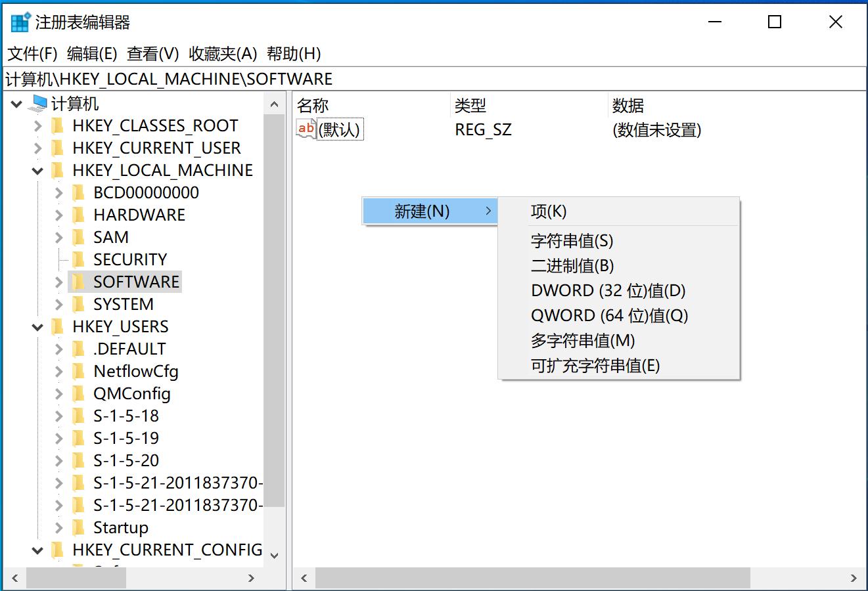The height and width of the screenshot is (591, 868).
Task: Select the SYSTEM key folder icon
Action: pyautogui.click(x=78, y=303)
